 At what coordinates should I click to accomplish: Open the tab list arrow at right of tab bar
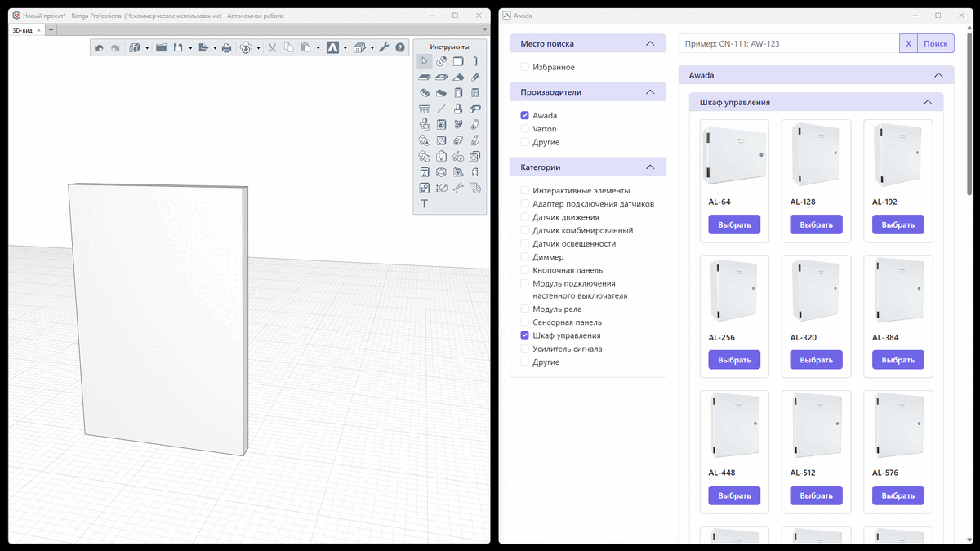coord(485,30)
